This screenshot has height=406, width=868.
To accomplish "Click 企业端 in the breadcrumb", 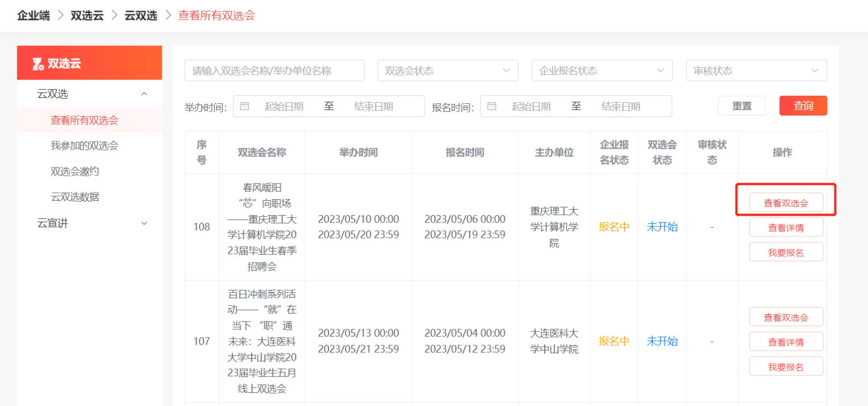I will pyautogui.click(x=33, y=15).
